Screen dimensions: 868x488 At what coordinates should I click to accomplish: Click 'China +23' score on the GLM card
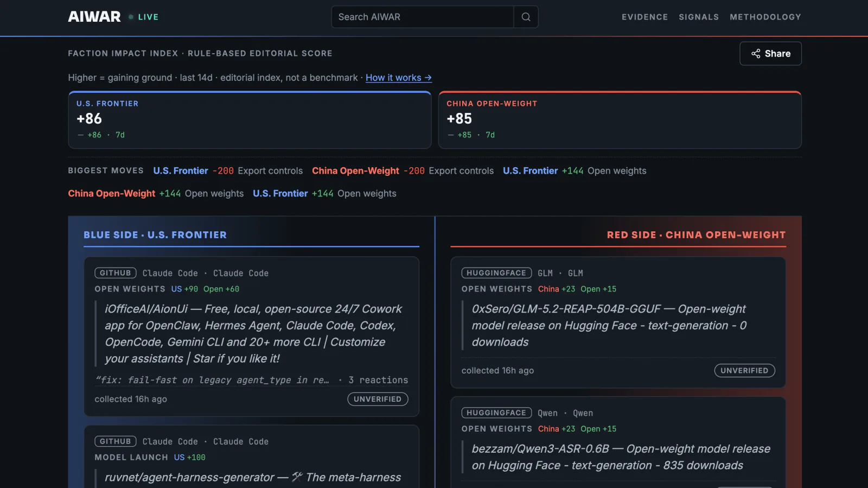[557, 289]
